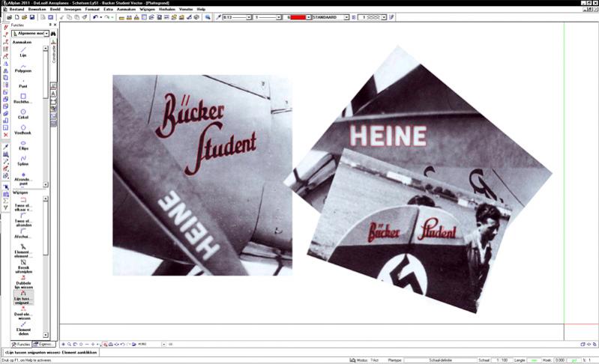Screen dimensions: 599x364
Task: Click the format brush icon after pattern dropdown
Action: point(391,17)
